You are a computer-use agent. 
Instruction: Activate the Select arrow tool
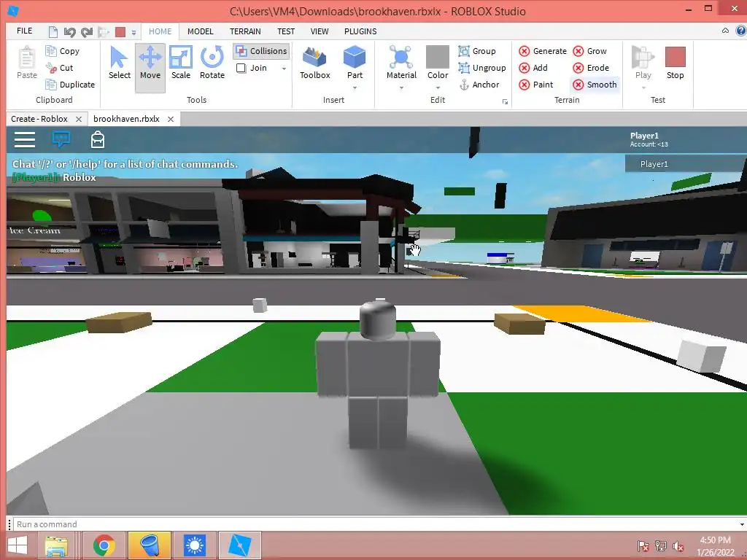tap(119, 63)
